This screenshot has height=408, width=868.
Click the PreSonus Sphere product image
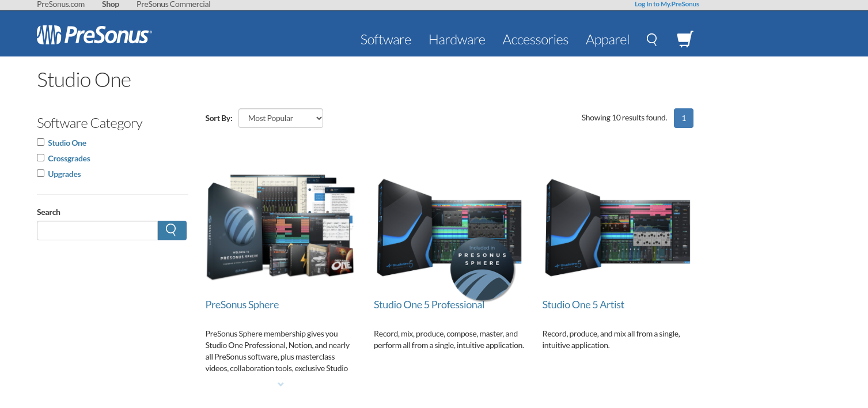pos(281,227)
